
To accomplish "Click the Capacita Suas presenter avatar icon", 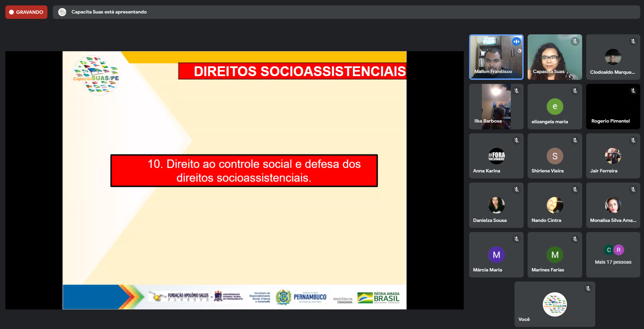I will click(x=62, y=12).
